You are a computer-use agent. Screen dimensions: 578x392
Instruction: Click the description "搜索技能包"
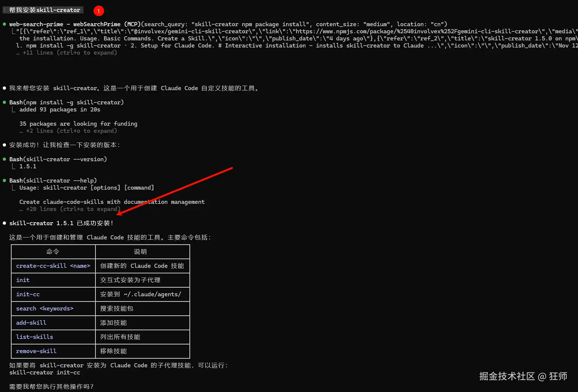[x=116, y=309]
